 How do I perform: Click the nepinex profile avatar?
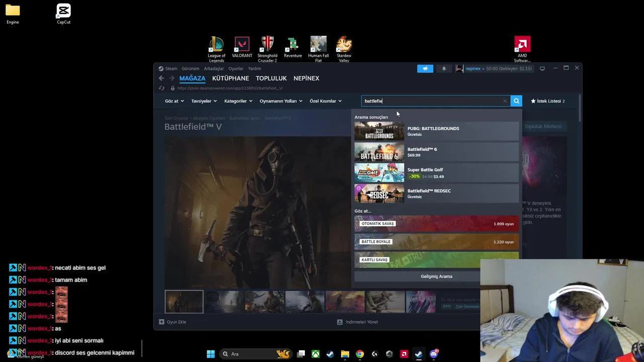point(459,68)
